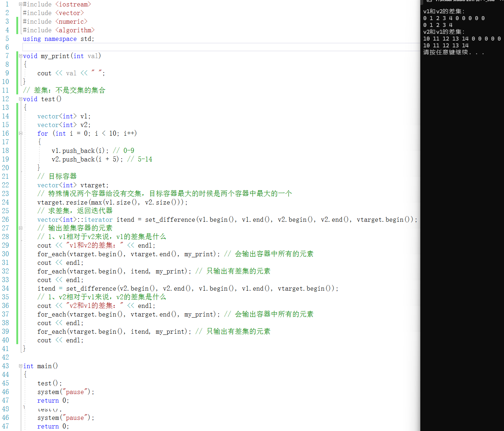Click console line '0 1 2 3 4 0 0 0 0 0'
Image resolution: width=504 pixels, height=431 pixels.
(x=454, y=18)
